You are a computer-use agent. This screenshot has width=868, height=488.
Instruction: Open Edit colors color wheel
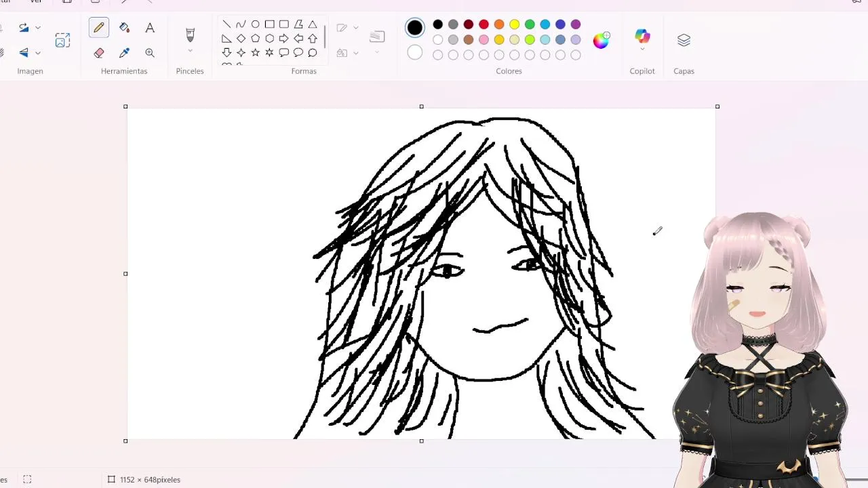tap(601, 41)
